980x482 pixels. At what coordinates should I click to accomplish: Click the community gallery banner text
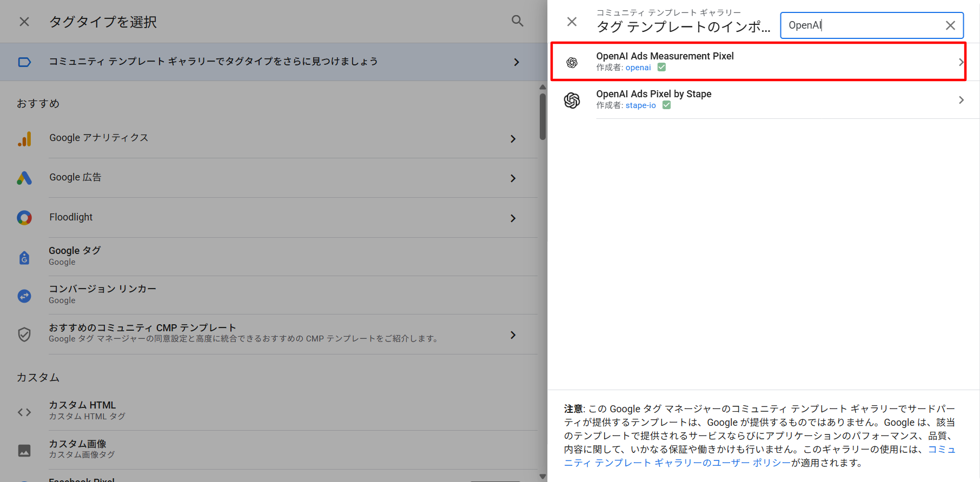[x=213, y=62]
